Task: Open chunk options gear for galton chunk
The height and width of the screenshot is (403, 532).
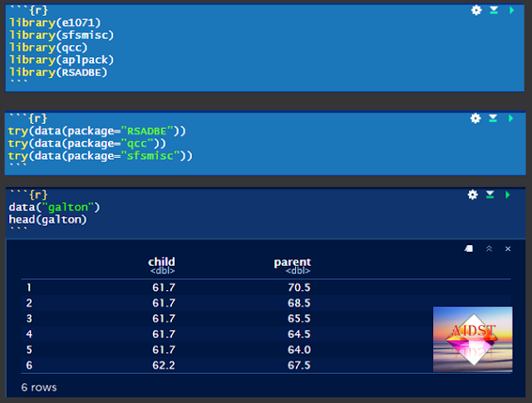Action: tap(472, 194)
